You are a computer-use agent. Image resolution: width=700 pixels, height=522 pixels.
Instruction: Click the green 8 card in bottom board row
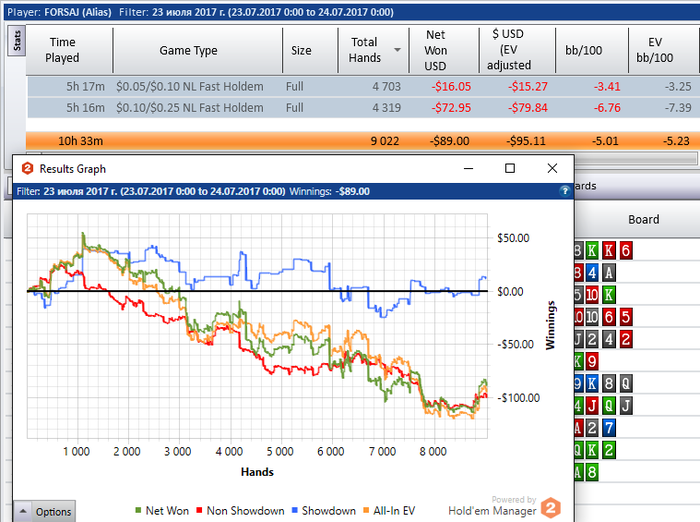(x=592, y=472)
